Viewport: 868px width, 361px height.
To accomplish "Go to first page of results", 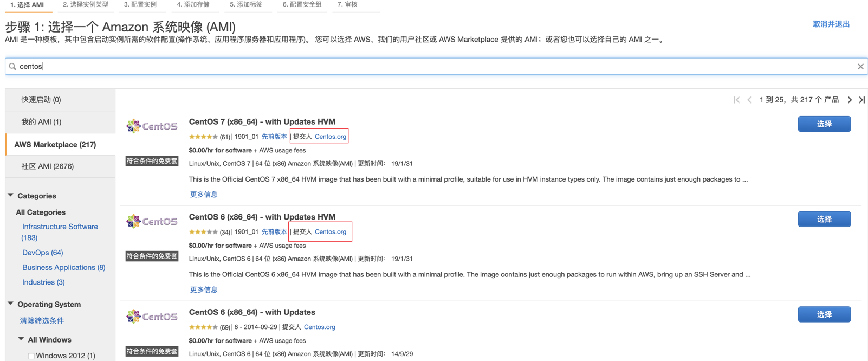I will pyautogui.click(x=736, y=100).
